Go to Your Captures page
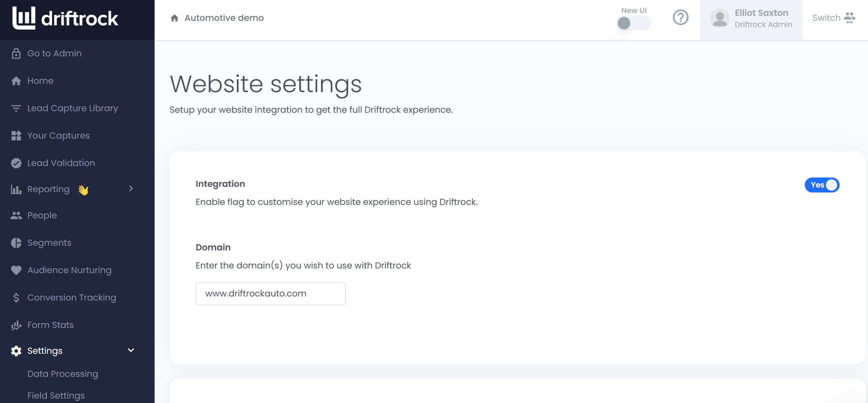The width and height of the screenshot is (868, 403). pos(58,135)
